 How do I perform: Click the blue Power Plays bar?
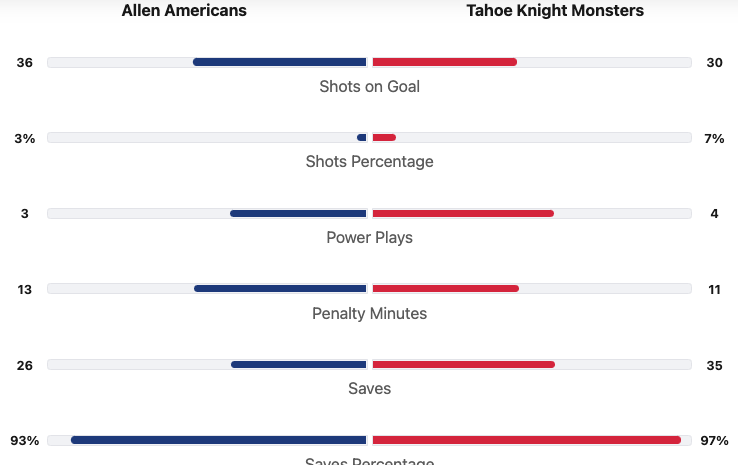pyautogui.click(x=298, y=213)
